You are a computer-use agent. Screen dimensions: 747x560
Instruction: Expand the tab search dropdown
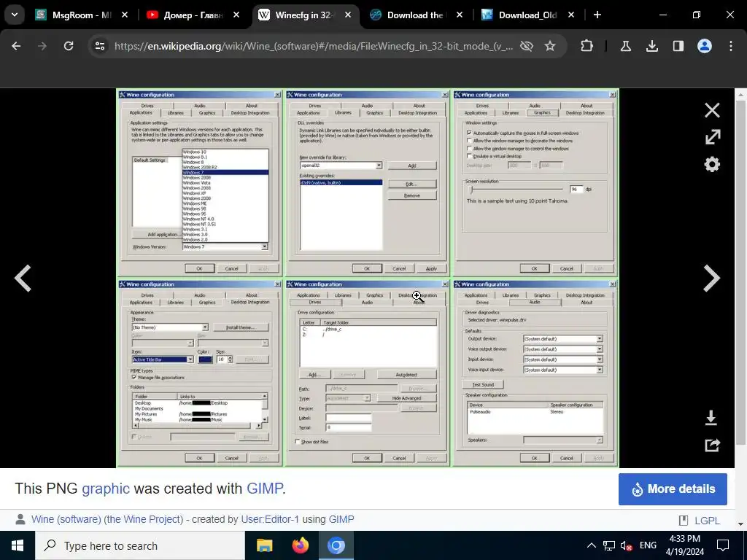coord(15,15)
